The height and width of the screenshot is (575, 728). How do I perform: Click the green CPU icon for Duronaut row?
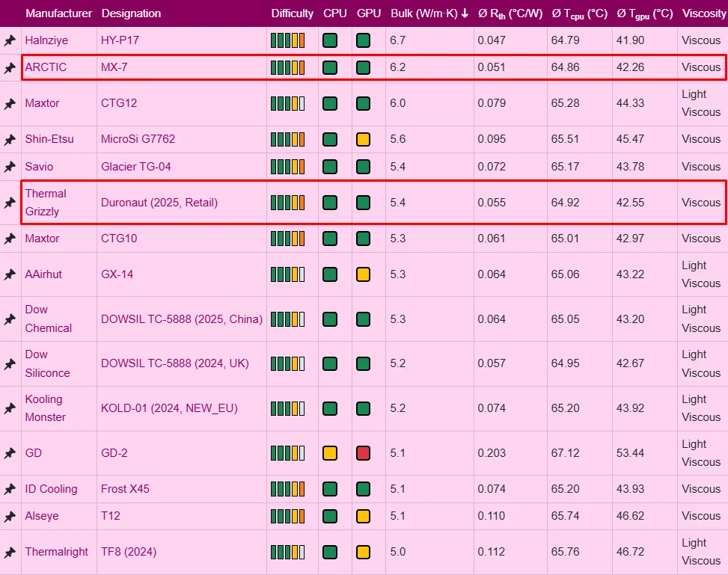[329, 202]
